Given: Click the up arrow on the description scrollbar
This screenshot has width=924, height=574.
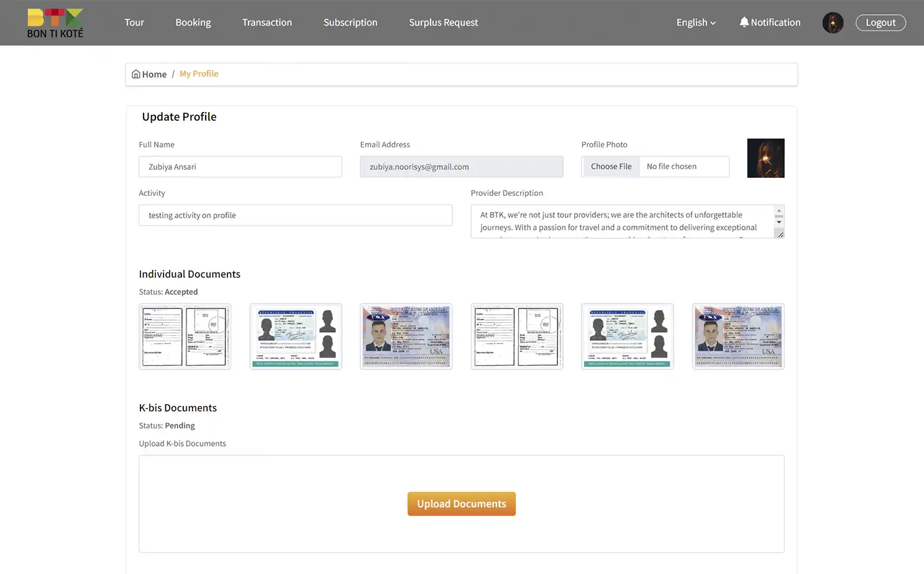Looking at the screenshot, I should (779, 210).
